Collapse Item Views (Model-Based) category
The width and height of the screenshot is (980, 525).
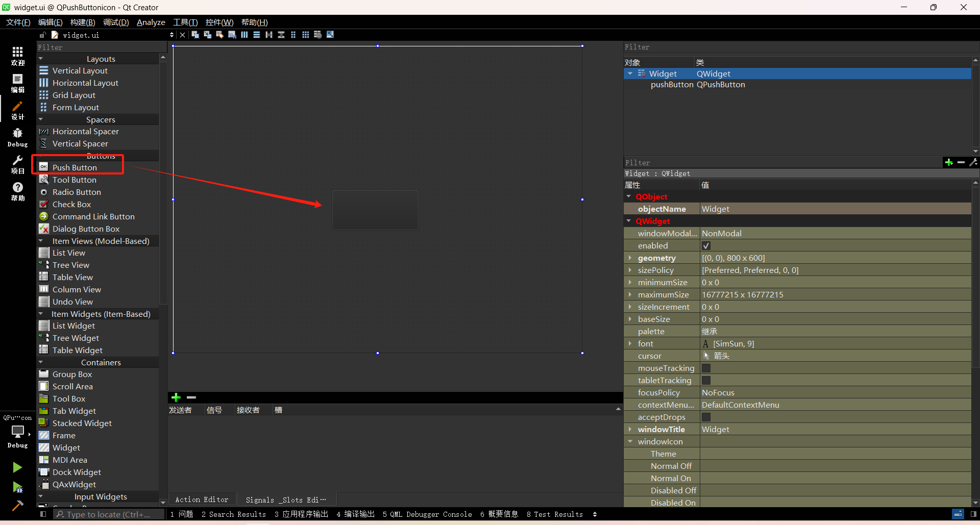point(41,241)
